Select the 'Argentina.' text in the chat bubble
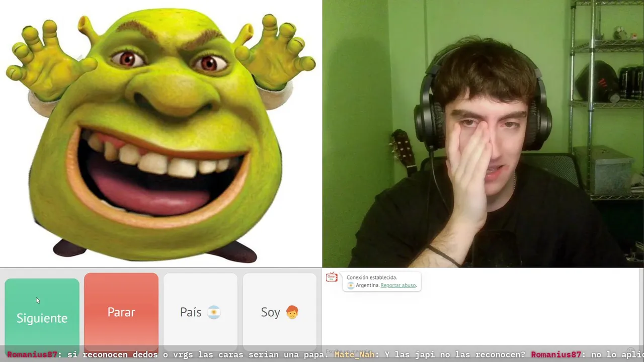This screenshot has height=362, width=644. click(x=367, y=285)
